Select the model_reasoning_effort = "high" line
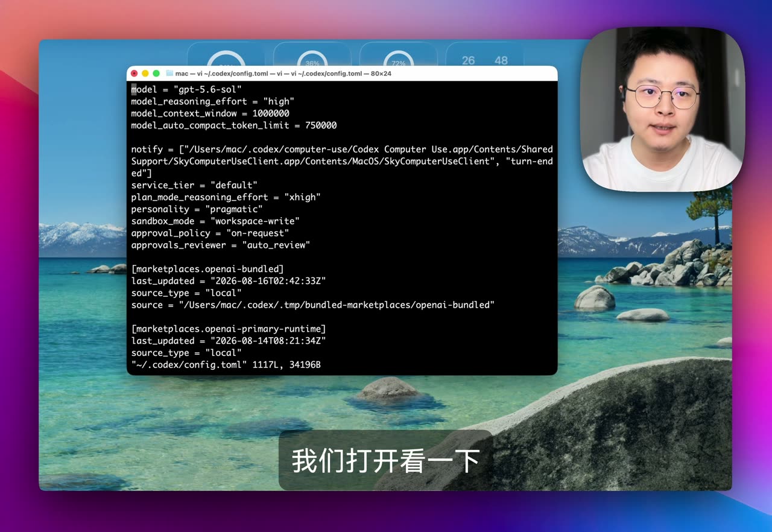The image size is (772, 532). [213, 101]
